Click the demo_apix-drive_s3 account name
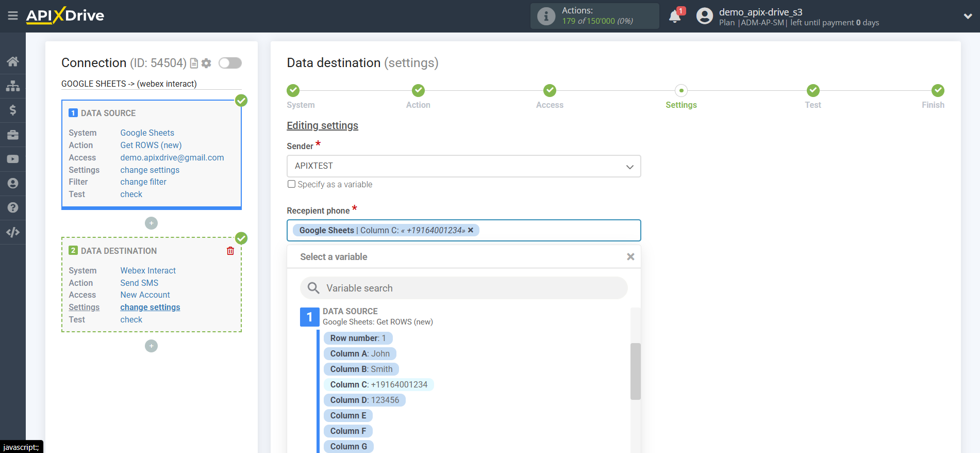 (760, 12)
